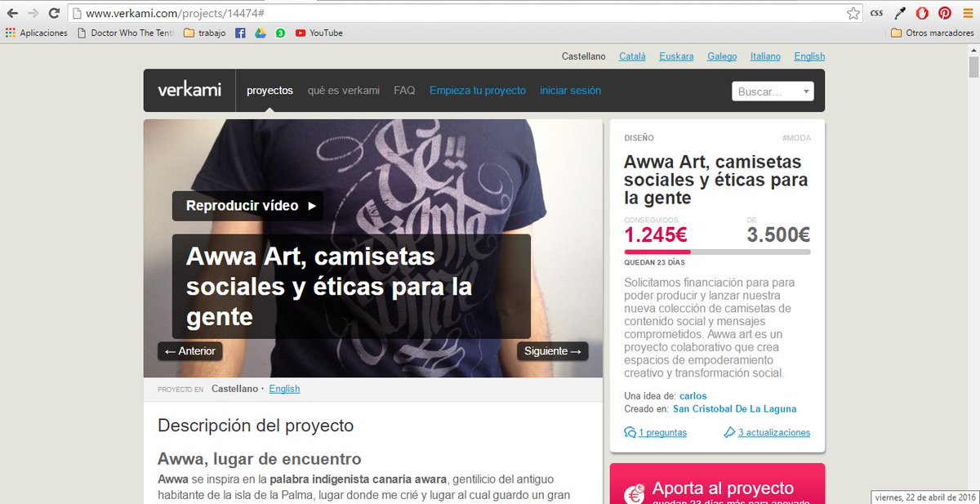Open the search dropdown arrow in Buscar box
Viewport: 980px width, 504px height.
tap(808, 91)
